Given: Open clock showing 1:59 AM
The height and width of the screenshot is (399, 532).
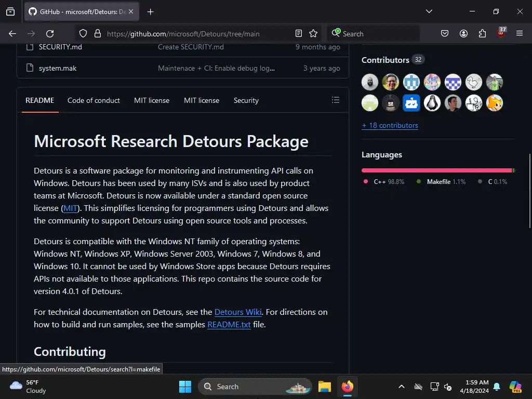Looking at the screenshot, I should pyautogui.click(x=474, y=387).
